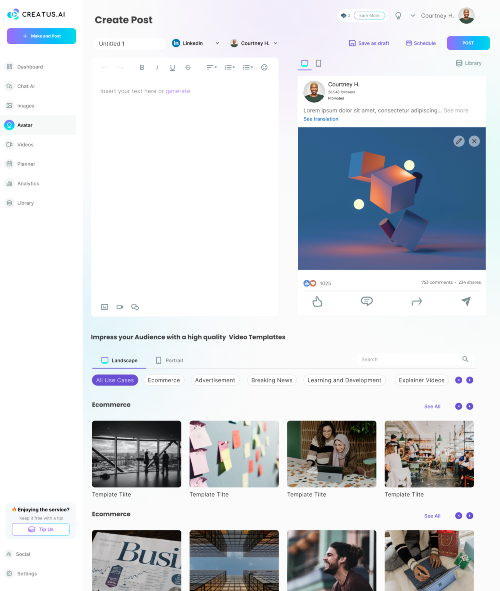Open Library button above preview
The image size is (500, 591).
click(x=468, y=63)
